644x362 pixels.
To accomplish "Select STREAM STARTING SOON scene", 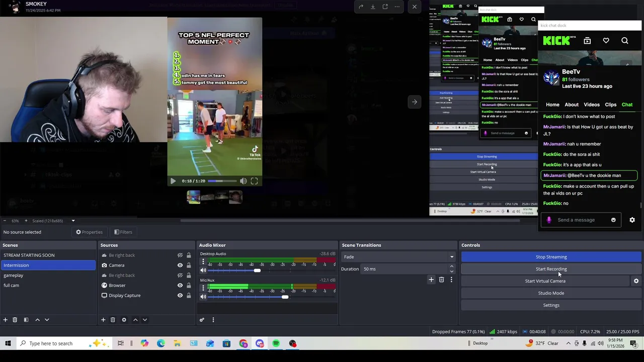I will click(48, 255).
